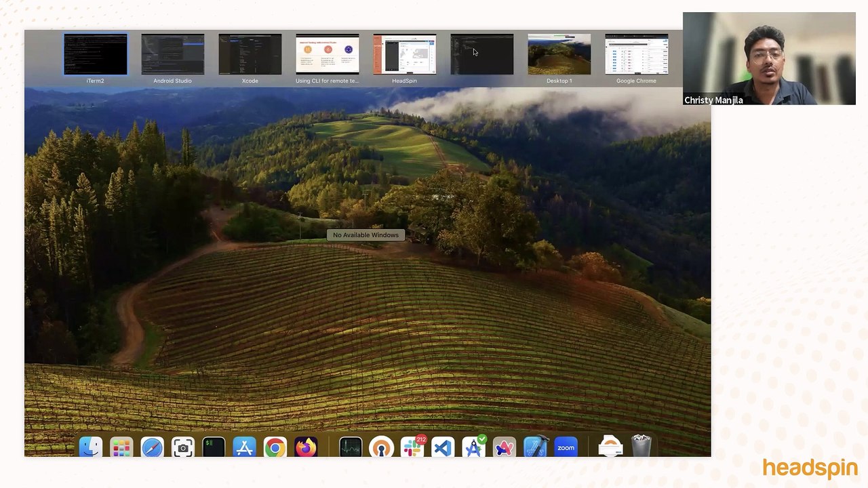Switch to the iTerm2 space thumbnail
This screenshot has width=868, height=488.
tap(95, 54)
